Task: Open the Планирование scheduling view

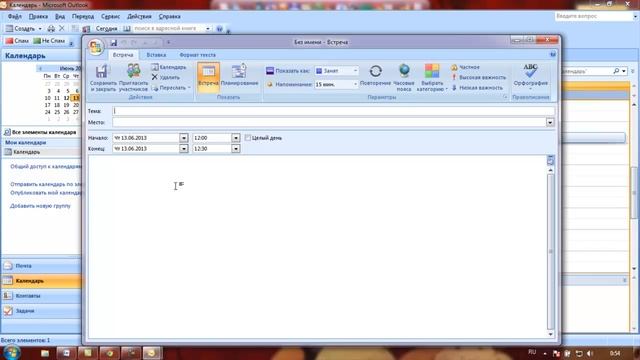Action: 239,76
